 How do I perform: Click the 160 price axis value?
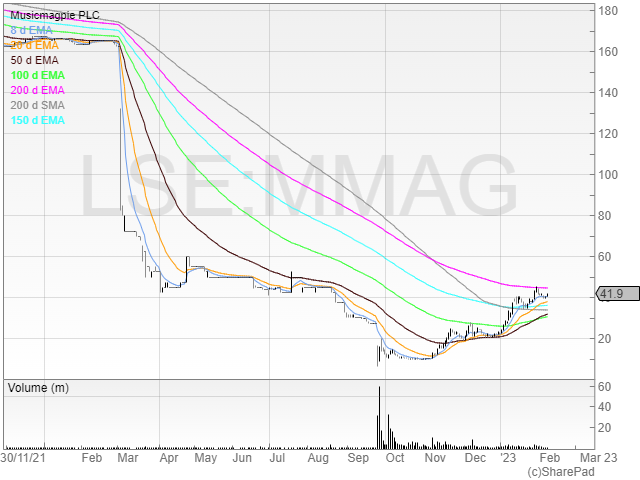608,52
